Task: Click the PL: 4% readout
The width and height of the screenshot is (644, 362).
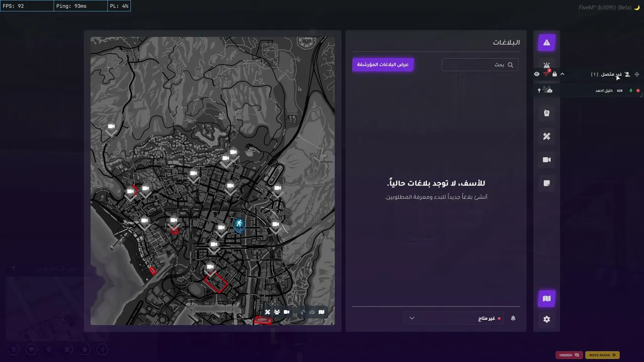Action: tap(119, 6)
